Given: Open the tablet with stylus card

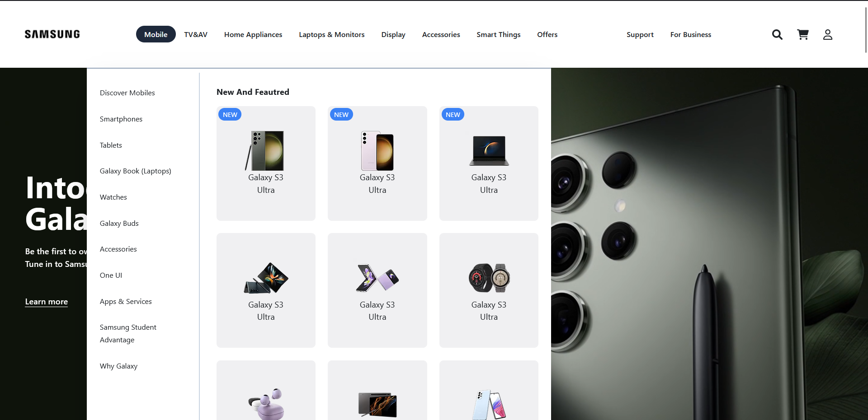Looking at the screenshot, I should pos(377,390).
